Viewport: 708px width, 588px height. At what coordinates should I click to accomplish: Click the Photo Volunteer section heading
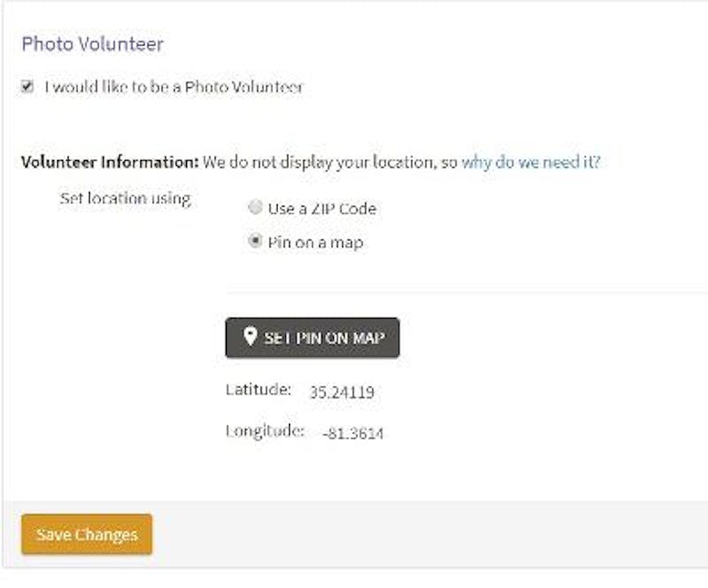[92, 44]
